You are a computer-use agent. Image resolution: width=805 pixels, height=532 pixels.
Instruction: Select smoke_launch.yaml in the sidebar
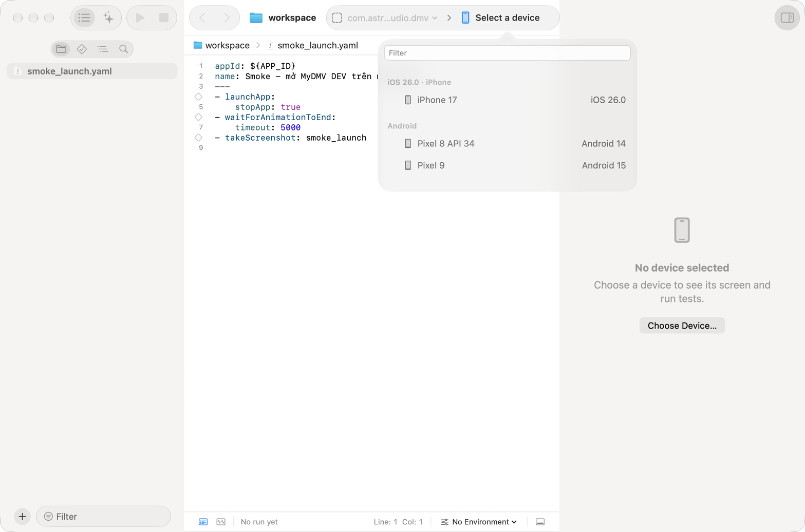click(x=92, y=71)
